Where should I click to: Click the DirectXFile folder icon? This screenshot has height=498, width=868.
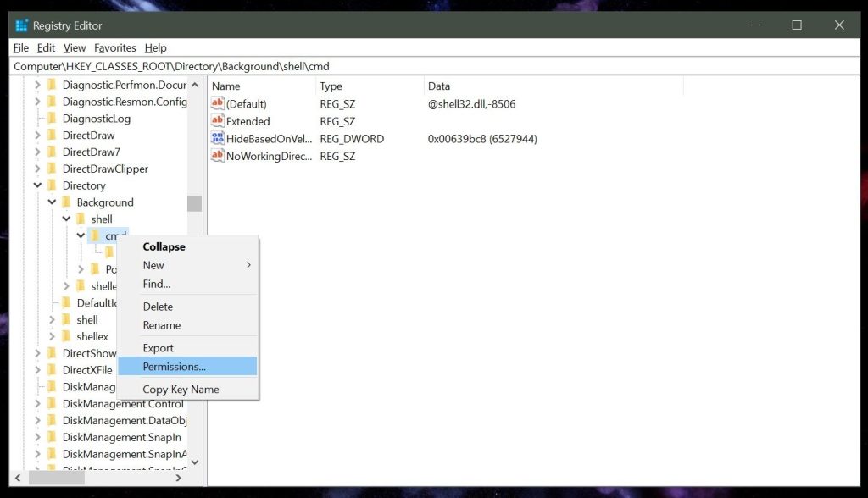[53, 369]
